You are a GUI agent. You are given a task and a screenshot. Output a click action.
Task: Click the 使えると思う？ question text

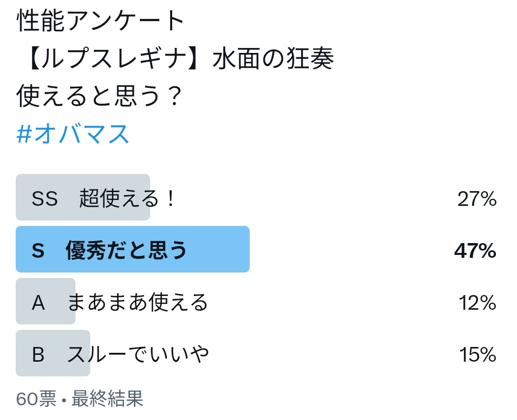point(99,96)
